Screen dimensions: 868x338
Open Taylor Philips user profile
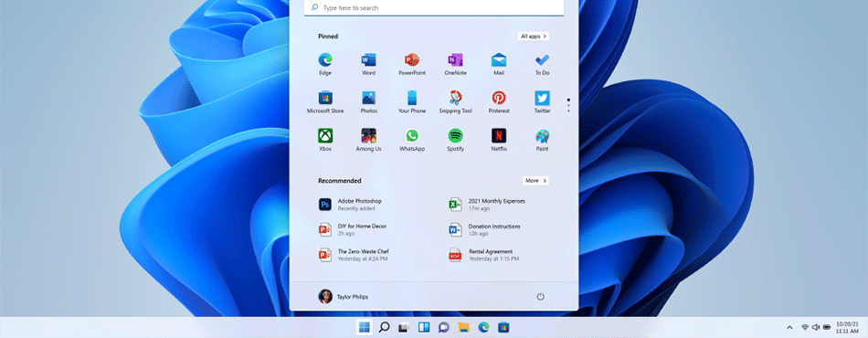click(x=344, y=297)
